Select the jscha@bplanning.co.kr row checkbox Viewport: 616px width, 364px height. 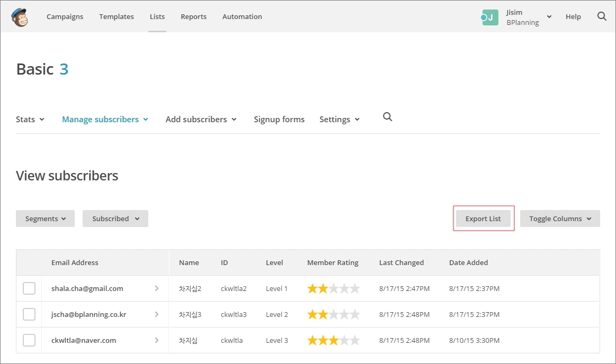[29, 314]
